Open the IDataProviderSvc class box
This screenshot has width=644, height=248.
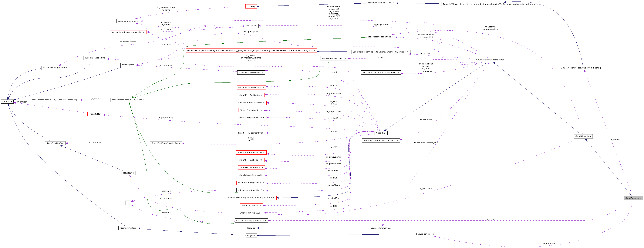click(x=55, y=143)
